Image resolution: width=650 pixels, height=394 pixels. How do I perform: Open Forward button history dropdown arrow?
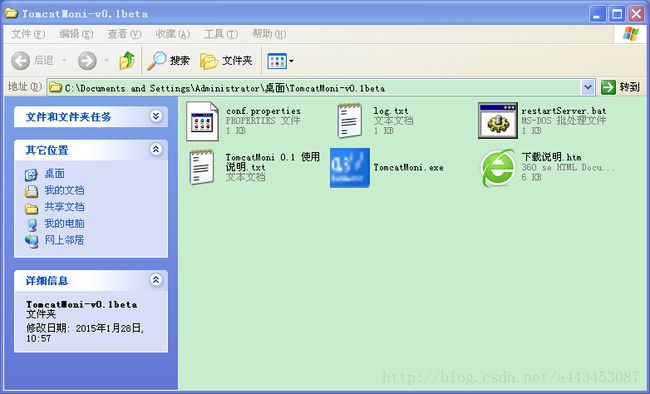pos(107,61)
